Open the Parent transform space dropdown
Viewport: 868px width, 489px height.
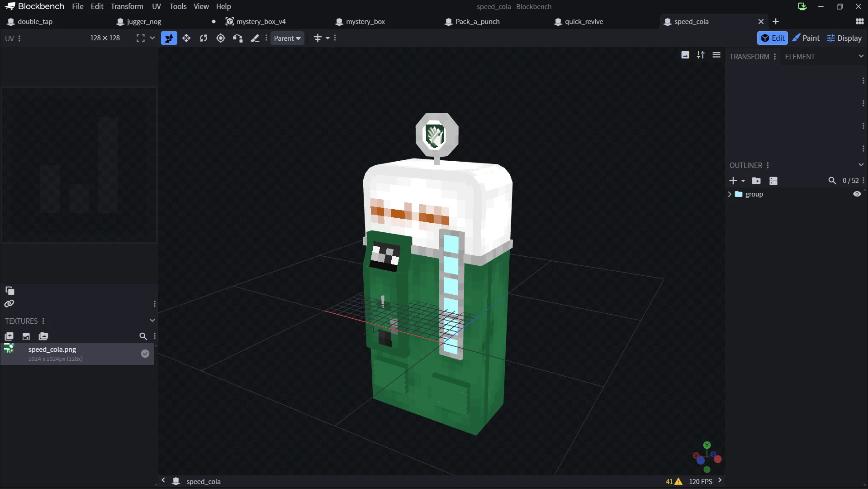click(x=287, y=38)
